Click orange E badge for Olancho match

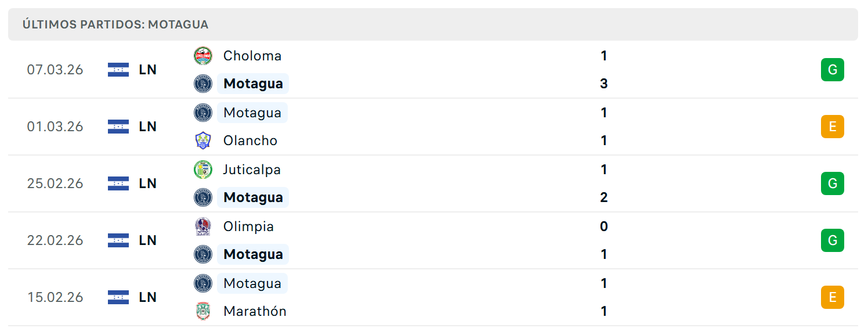tap(833, 127)
